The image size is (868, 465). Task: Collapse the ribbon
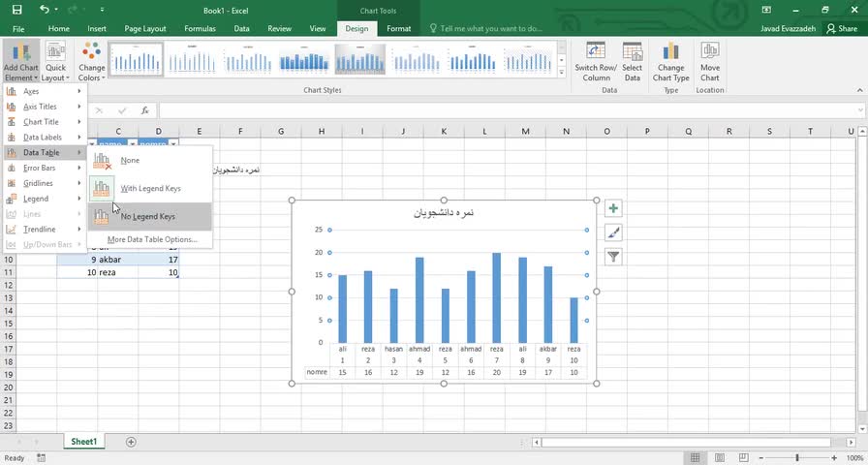tap(859, 90)
